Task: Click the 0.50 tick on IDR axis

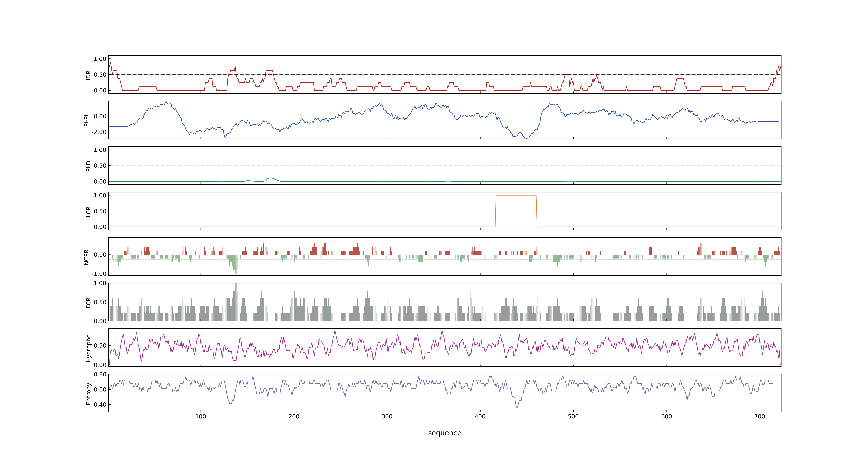Action: coord(100,75)
